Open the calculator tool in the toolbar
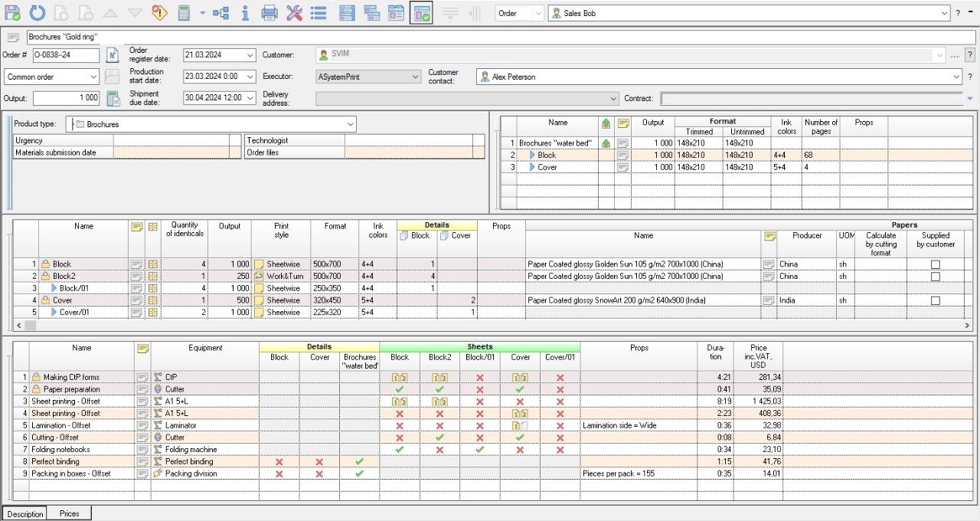This screenshot has width=980, height=521. click(184, 13)
